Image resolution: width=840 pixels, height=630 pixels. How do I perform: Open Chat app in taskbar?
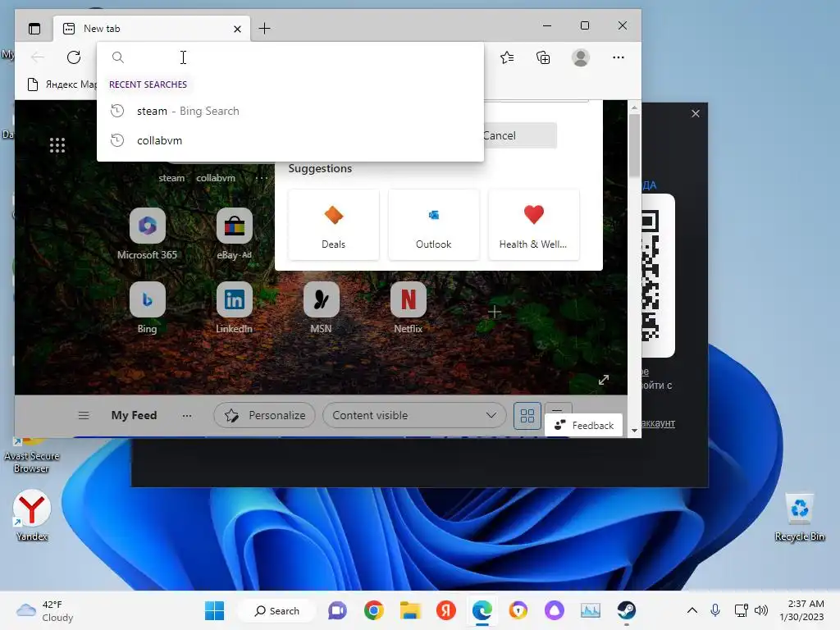click(337, 610)
